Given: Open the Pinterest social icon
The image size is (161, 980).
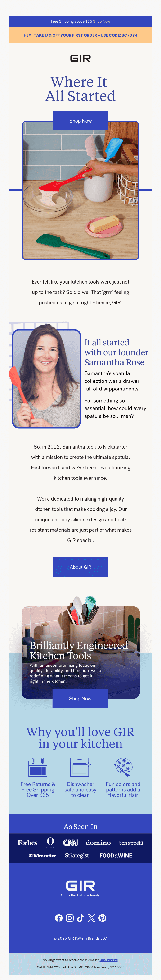Looking at the screenshot, I should (x=102, y=918).
